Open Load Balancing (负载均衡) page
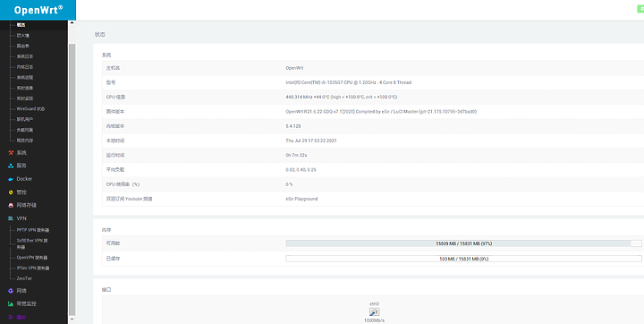This screenshot has height=324, width=644. [x=25, y=130]
